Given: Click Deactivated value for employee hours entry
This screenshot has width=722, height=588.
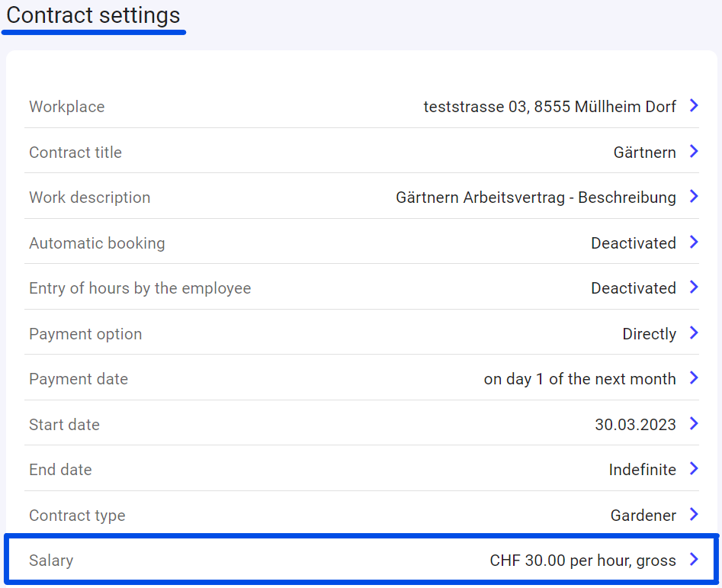Looking at the screenshot, I should pos(634,288).
